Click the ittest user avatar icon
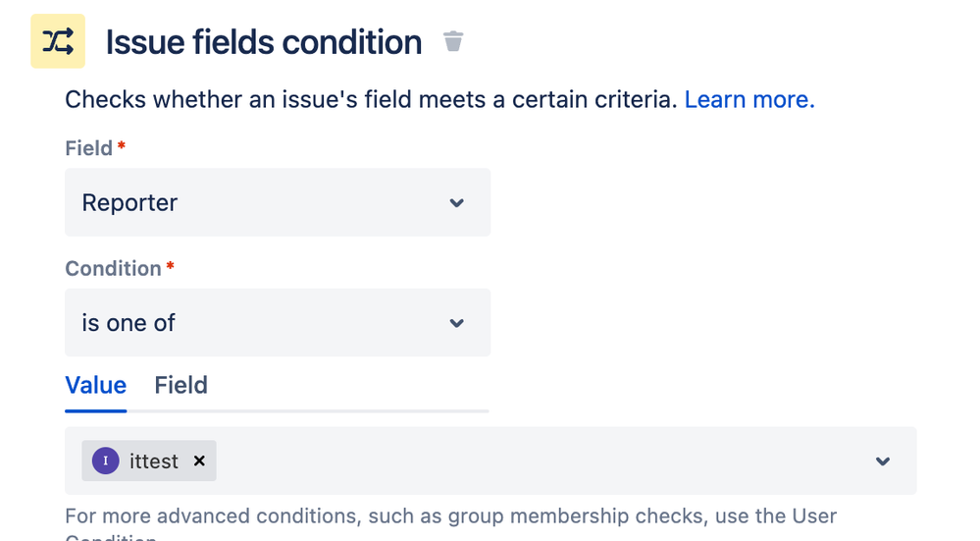980x541 pixels. coord(106,460)
